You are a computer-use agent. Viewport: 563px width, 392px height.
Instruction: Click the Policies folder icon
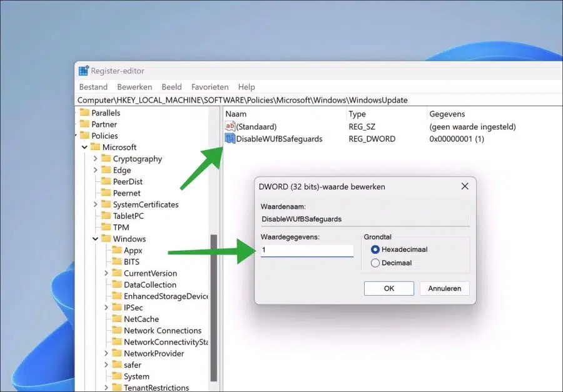tap(84, 135)
